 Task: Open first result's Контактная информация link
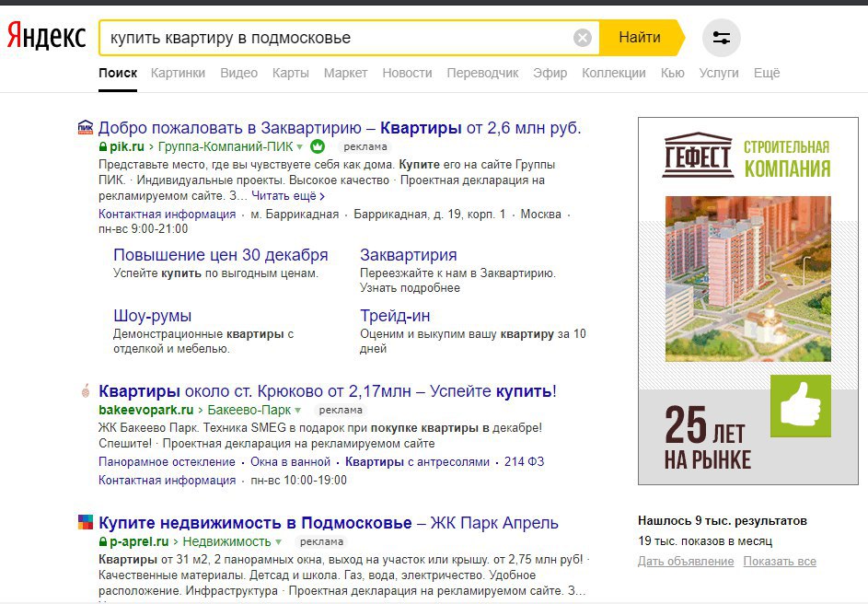168,215
